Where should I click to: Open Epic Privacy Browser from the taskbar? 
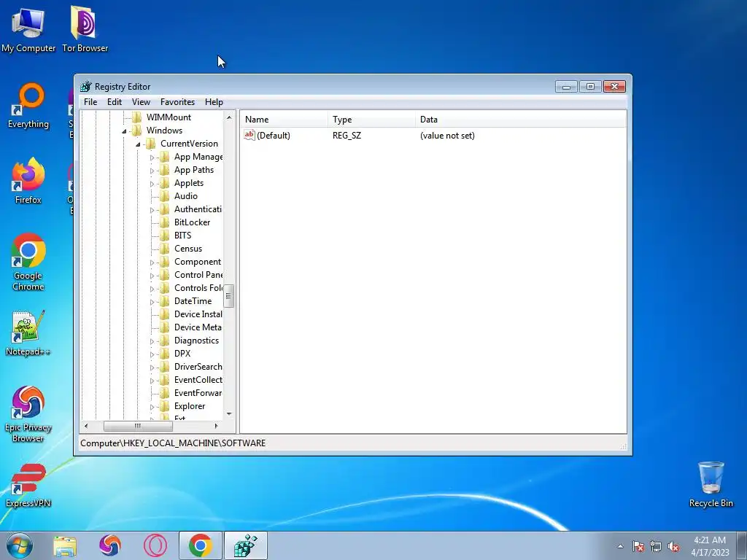point(109,545)
